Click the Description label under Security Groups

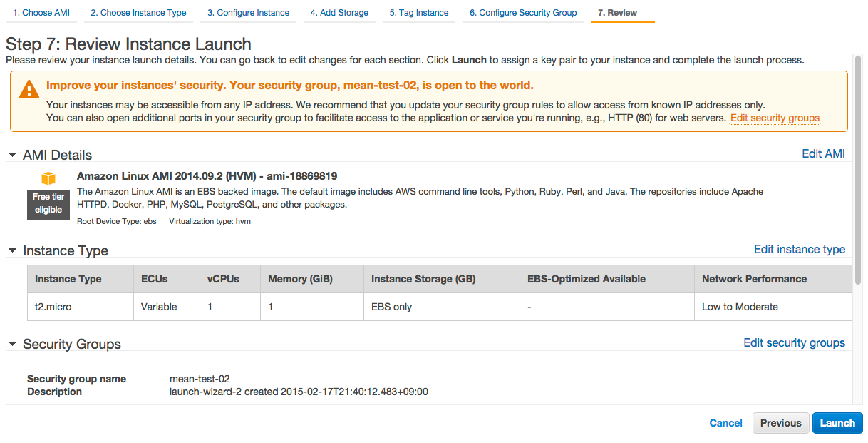click(54, 392)
